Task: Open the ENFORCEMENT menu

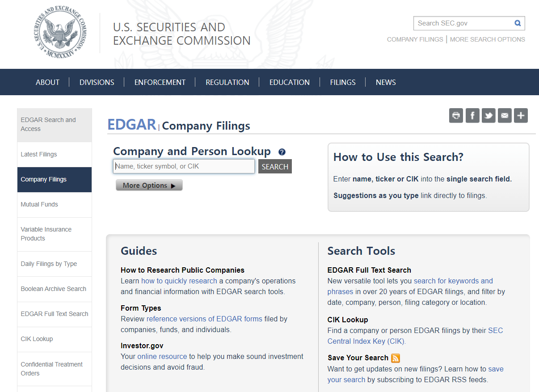Action: [160, 82]
